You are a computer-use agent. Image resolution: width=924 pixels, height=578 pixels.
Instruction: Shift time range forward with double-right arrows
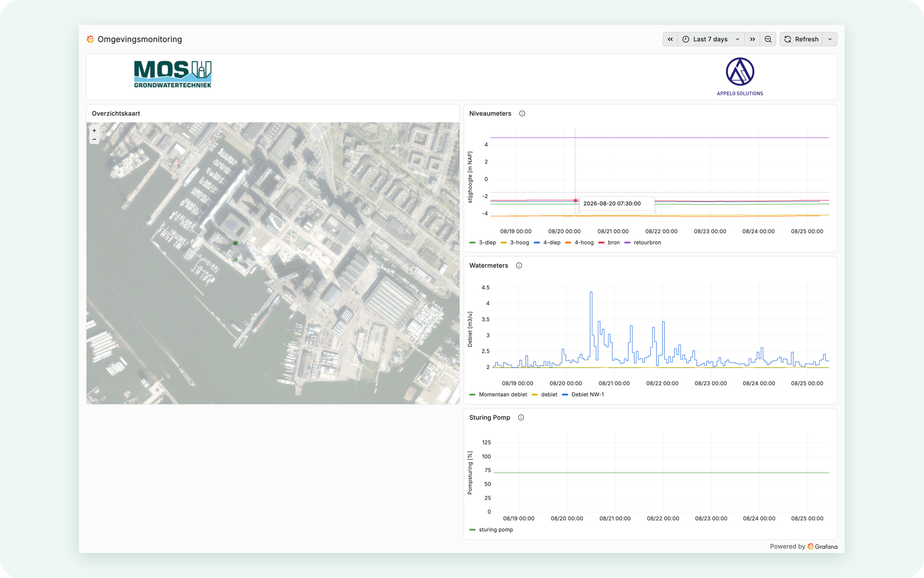753,39
